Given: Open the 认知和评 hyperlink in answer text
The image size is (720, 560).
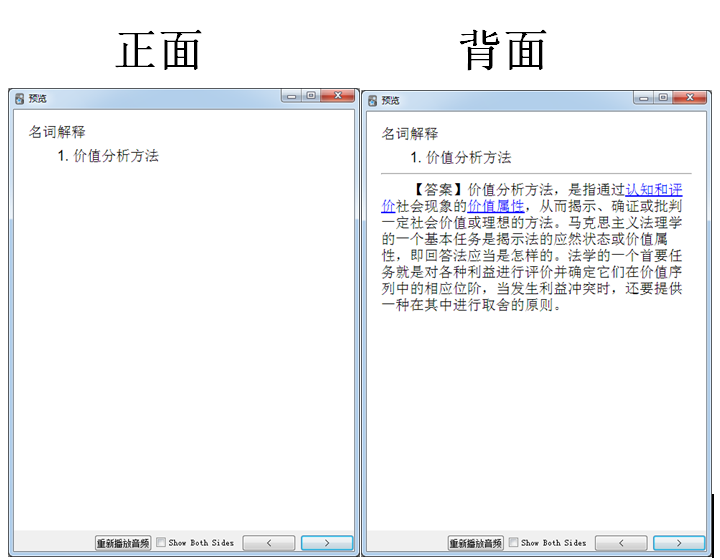Looking at the screenshot, I should click(x=653, y=190).
